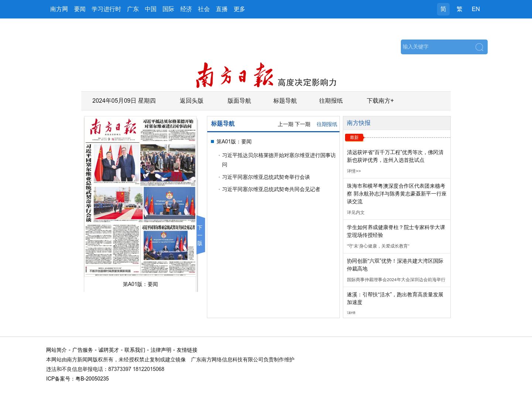
Task: Expand the 更多 menu in top navigation
Action: tap(239, 9)
